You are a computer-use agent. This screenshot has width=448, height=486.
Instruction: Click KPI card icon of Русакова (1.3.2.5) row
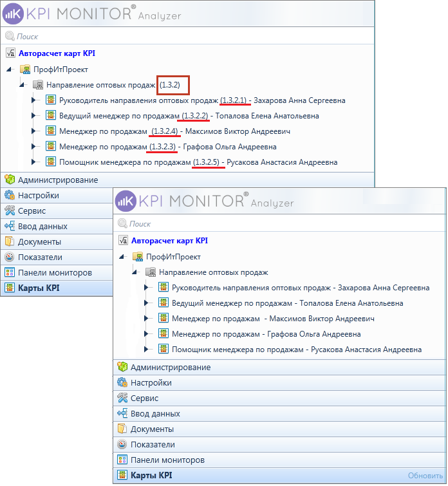51,162
